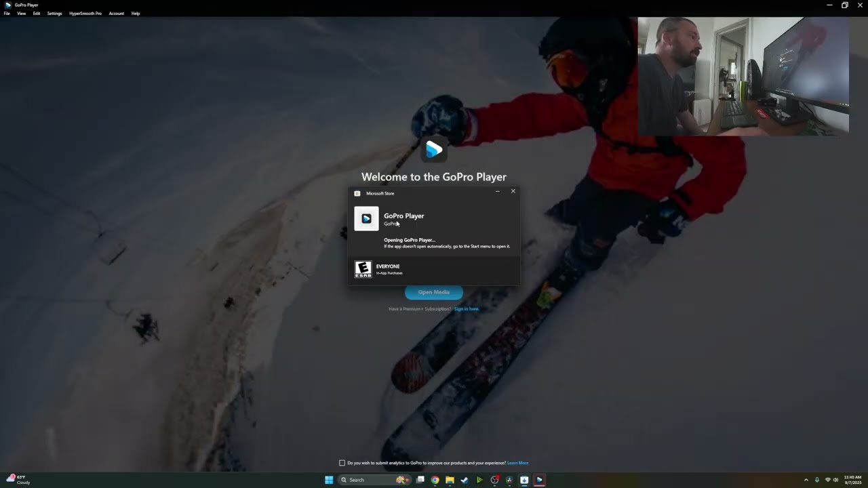This screenshot has height=488, width=868.
Task: Click the 'Sign in here.' link
Action: [467, 309]
